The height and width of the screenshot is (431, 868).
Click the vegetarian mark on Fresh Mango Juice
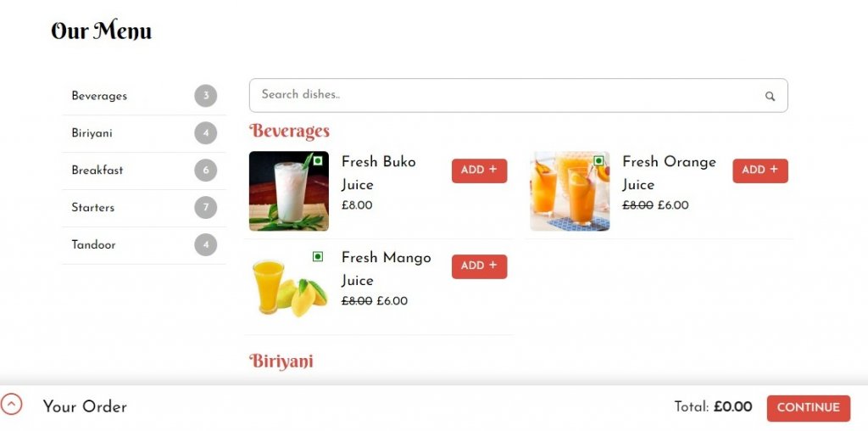pyautogui.click(x=317, y=256)
